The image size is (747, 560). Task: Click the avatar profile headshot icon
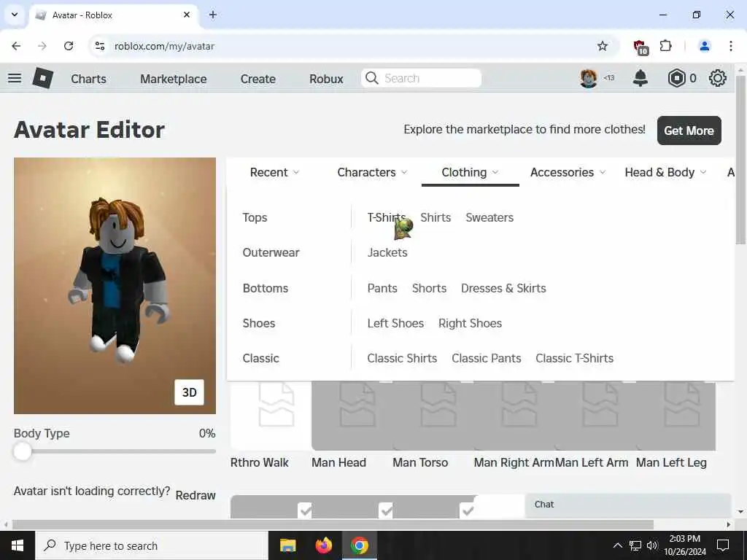(x=589, y=78)
